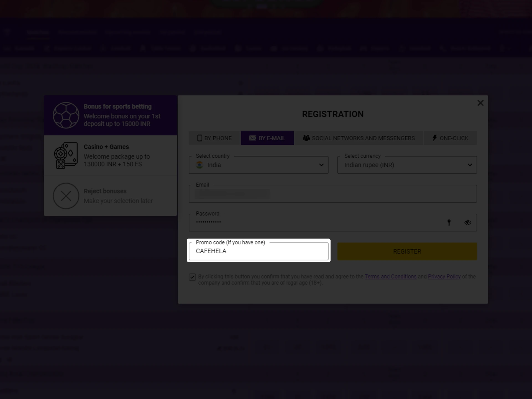Click the yellow Register button
This screenshot has width=532, height=399.
407,251
